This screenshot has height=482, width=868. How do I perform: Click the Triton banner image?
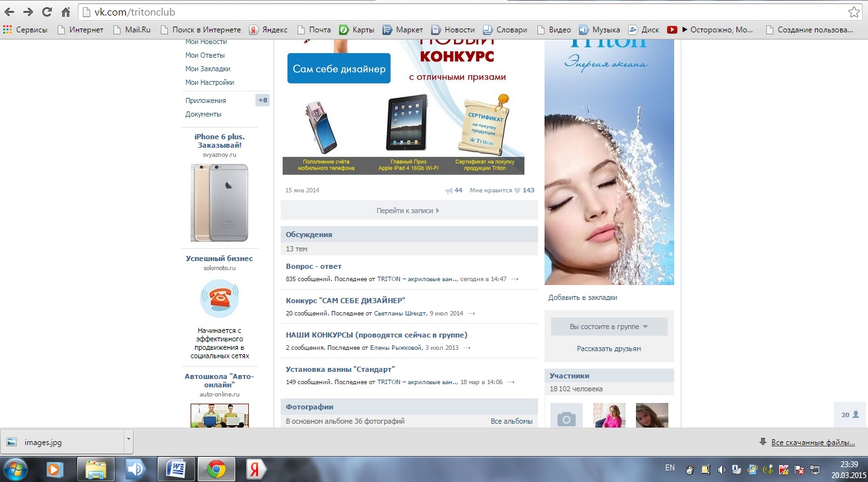609,162
